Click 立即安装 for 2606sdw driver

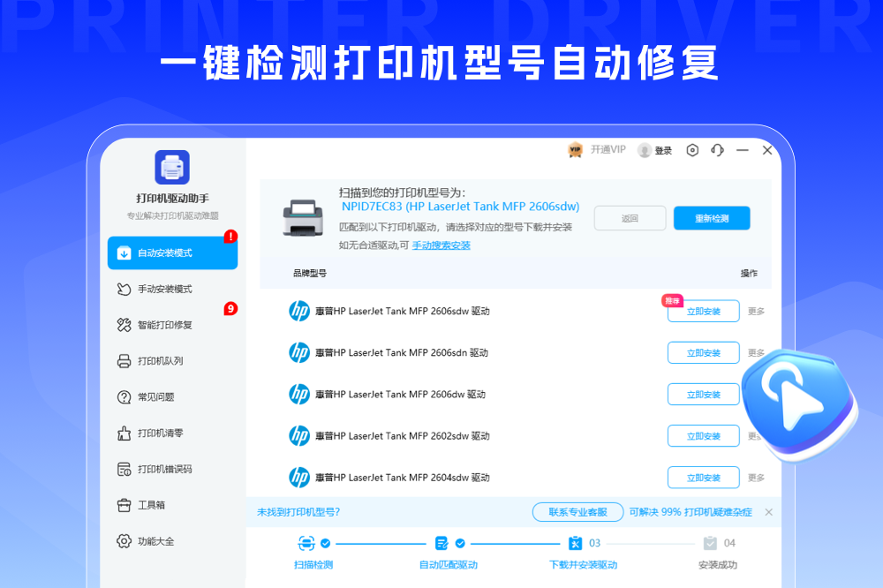[x=704, y=312]
